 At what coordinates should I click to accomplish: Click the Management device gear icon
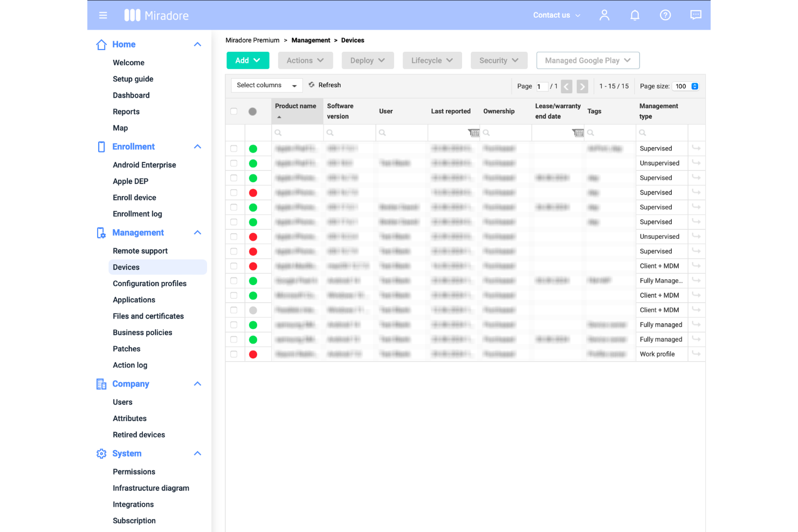coord(101,233)
